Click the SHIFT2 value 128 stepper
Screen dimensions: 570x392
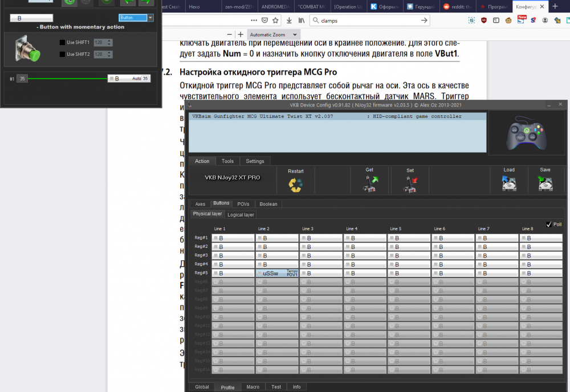tap(103, 54)
